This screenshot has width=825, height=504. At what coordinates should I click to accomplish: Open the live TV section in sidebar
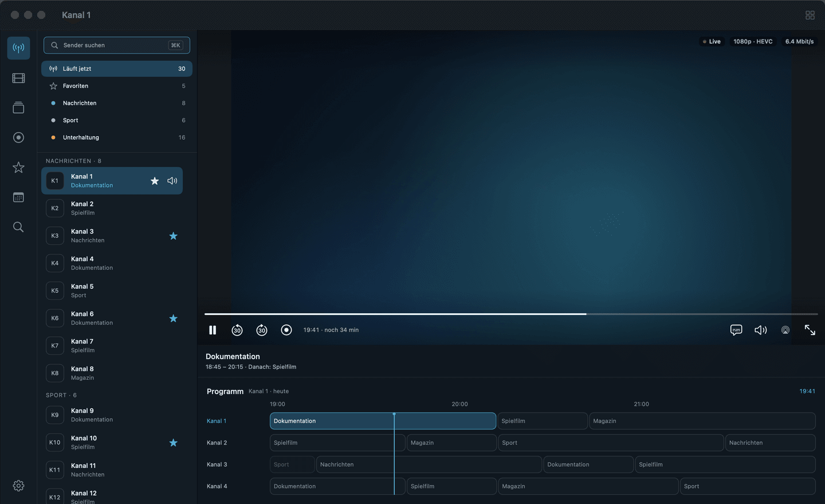coord(18,48)
